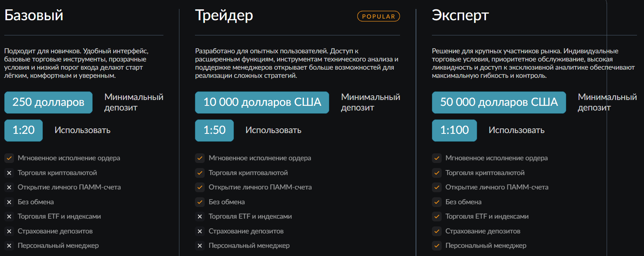Image resolution: width=644 pixels, height=256 pixels.
Task: Select the "1:50" leverage option in Трейдер
Action: 214,130
